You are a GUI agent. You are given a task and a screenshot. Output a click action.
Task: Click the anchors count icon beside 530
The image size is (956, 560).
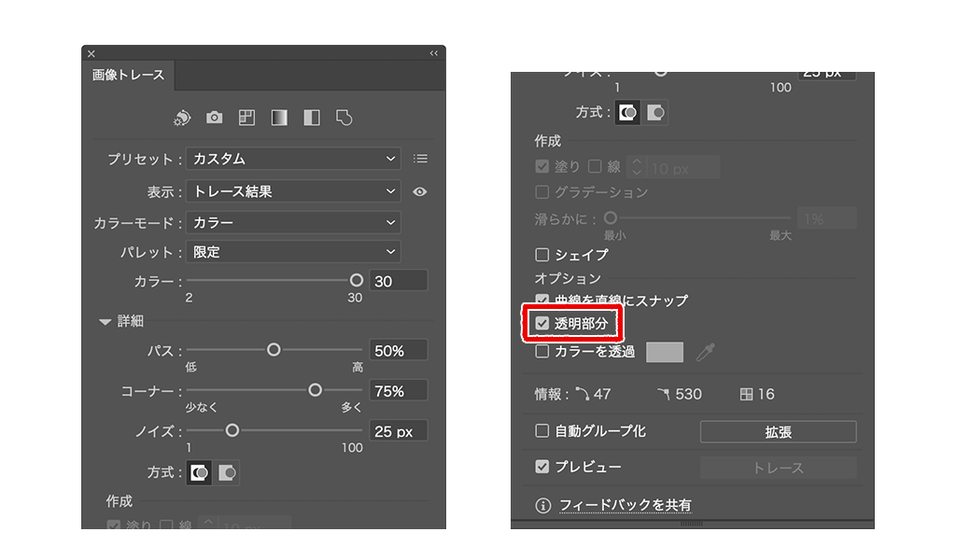click(664, 394)
